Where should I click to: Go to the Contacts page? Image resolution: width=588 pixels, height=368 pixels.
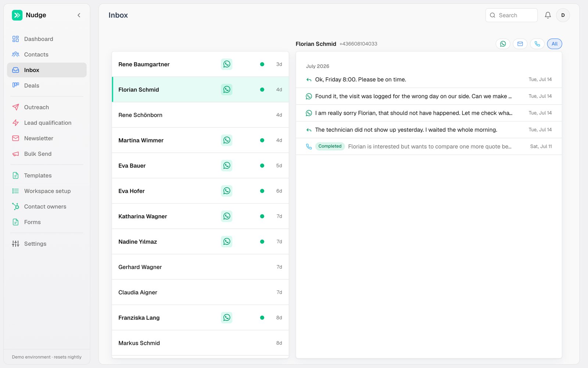tap(47, 54)
